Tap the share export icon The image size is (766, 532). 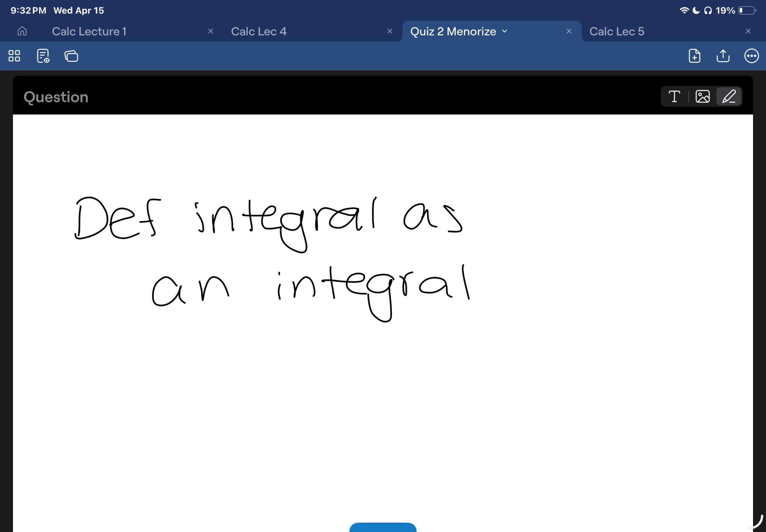tap(723, 56)
